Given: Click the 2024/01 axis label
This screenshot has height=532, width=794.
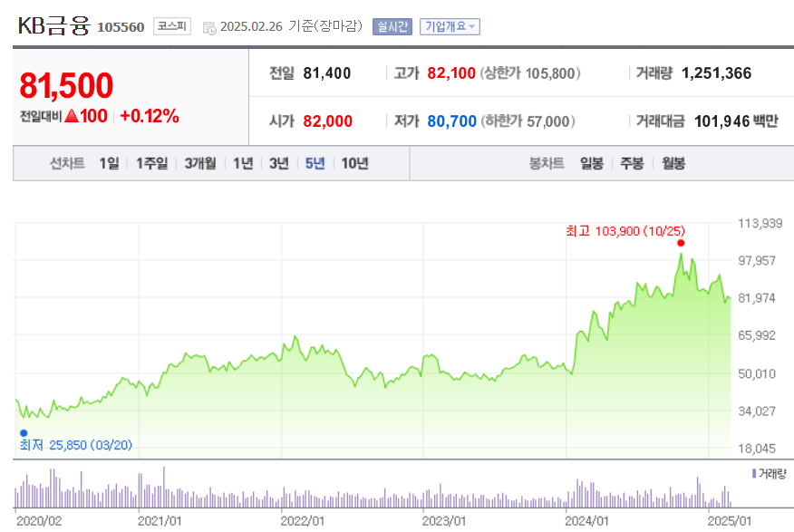Looking at the screenshot, I should coord(587,521).
